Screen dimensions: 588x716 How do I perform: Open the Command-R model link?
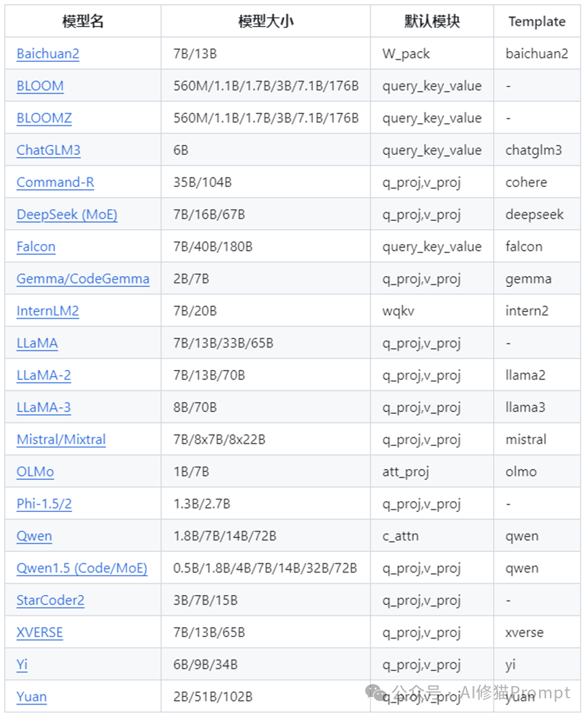click(55, 182)
